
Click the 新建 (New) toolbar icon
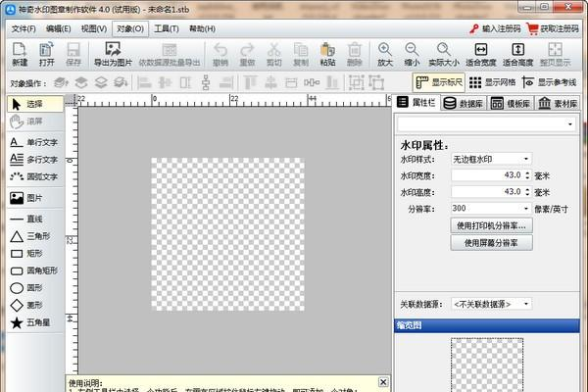point(20,55)
